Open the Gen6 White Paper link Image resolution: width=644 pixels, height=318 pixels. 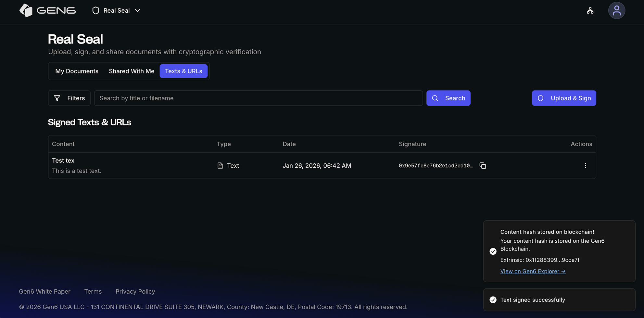pos(44,291)
